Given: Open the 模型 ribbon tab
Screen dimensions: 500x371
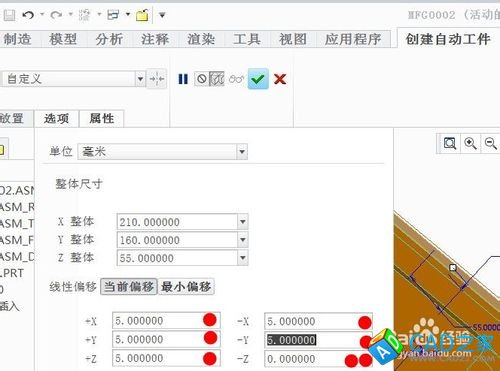Looking at the screenshot, I should click(x=63, y=39).
